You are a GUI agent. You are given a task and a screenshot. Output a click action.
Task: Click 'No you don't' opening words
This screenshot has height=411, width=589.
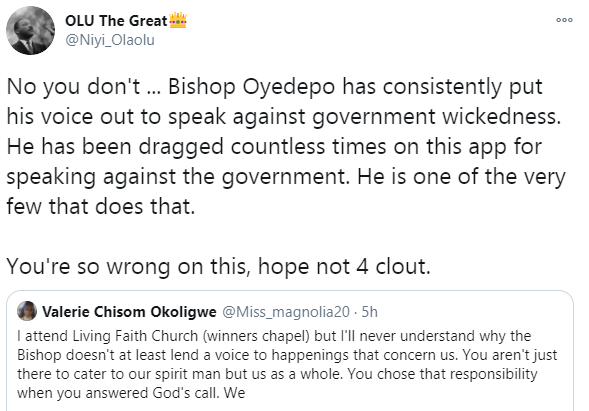click(x=73, y=86)
